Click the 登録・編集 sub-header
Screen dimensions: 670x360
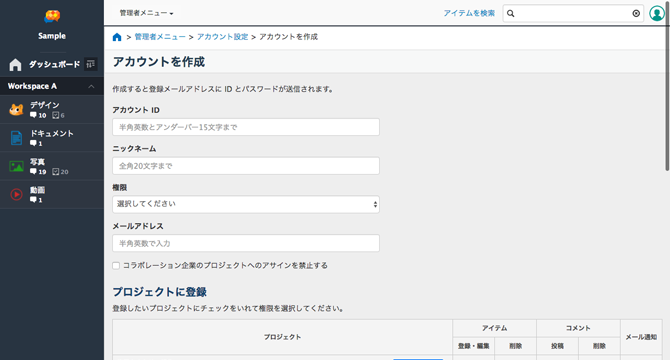coord(473,346)
